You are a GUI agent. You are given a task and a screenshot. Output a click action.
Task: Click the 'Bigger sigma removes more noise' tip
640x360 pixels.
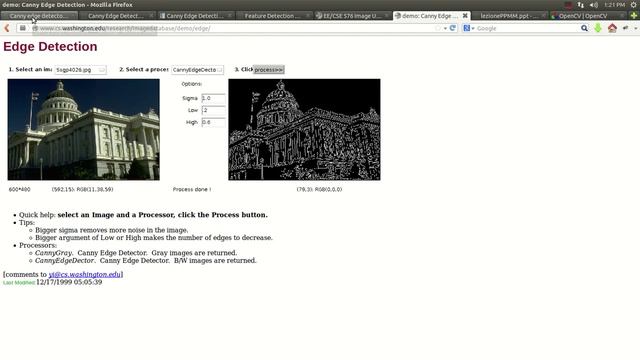[x=111, y=230]
